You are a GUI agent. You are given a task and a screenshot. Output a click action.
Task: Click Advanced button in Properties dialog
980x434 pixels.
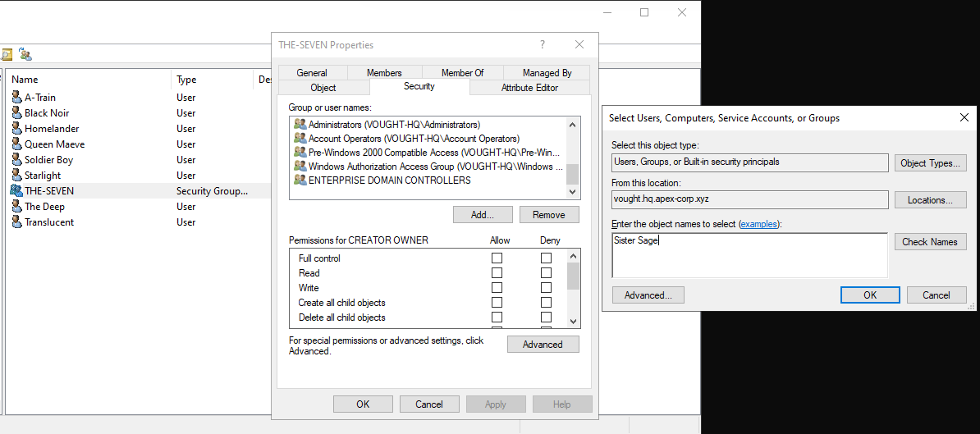(x=543, y=344)
